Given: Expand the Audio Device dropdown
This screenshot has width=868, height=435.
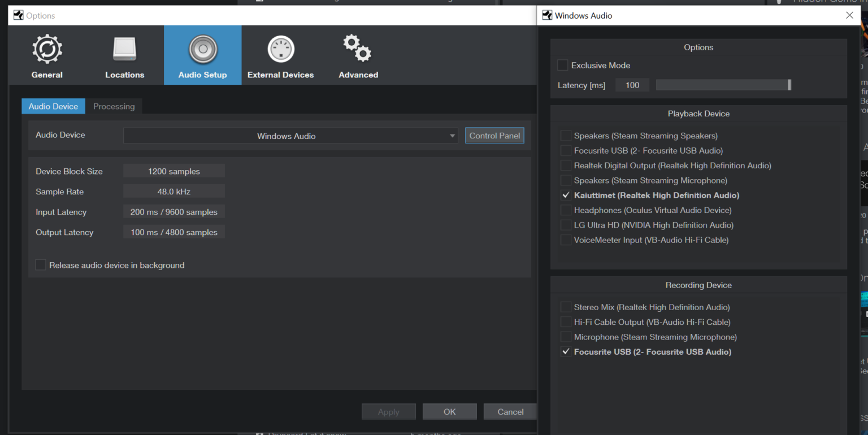Looking at the screenshot, I should pos(290,136).
